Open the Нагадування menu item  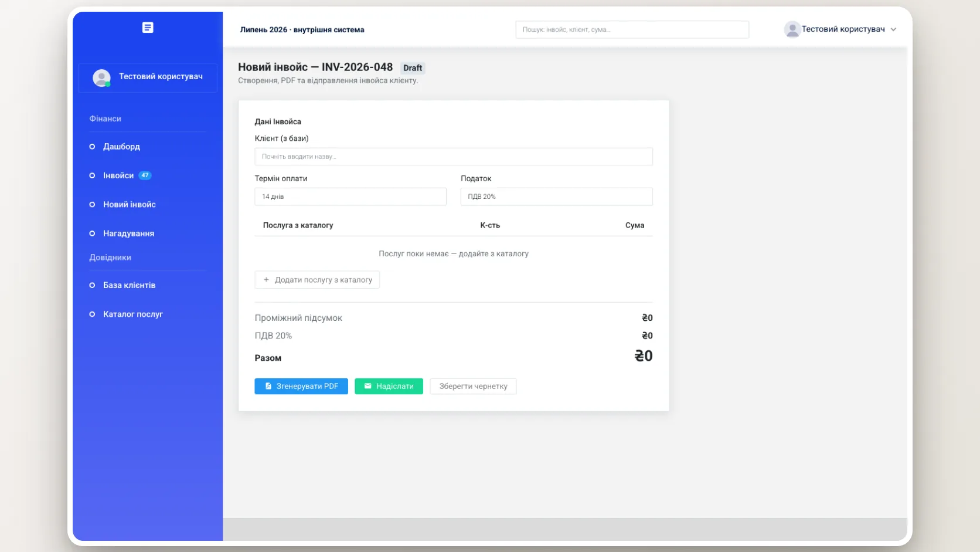point(128,233)
